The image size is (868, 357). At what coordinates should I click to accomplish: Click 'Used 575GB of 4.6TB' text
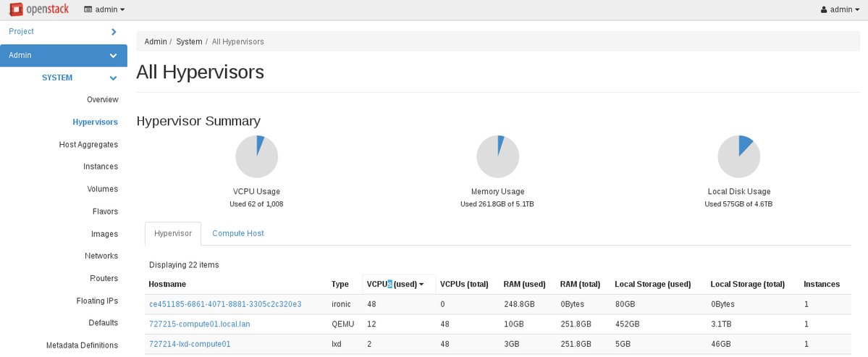(x=738, y=204)
